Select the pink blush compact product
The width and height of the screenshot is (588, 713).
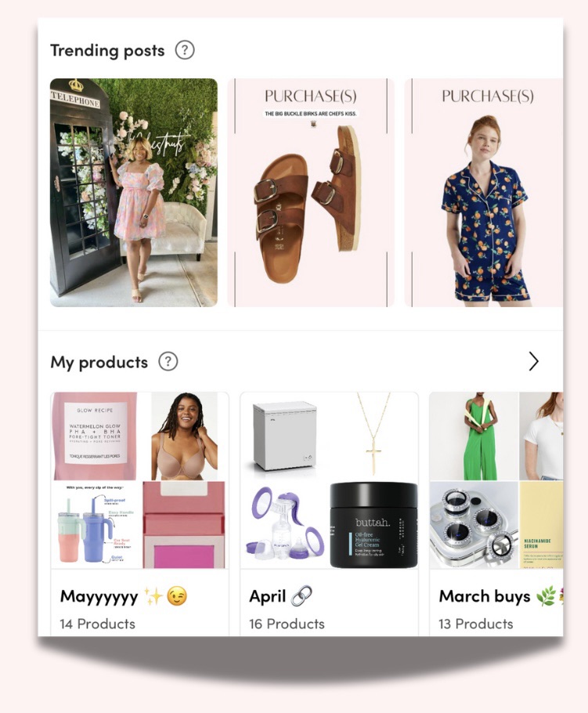[184, 525]
